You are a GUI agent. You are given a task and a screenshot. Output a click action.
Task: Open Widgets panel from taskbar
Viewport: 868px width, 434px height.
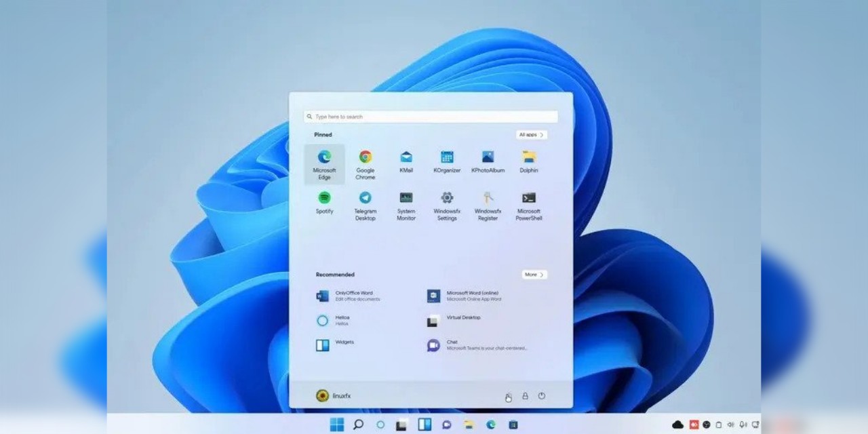click(x=425, y=425)
